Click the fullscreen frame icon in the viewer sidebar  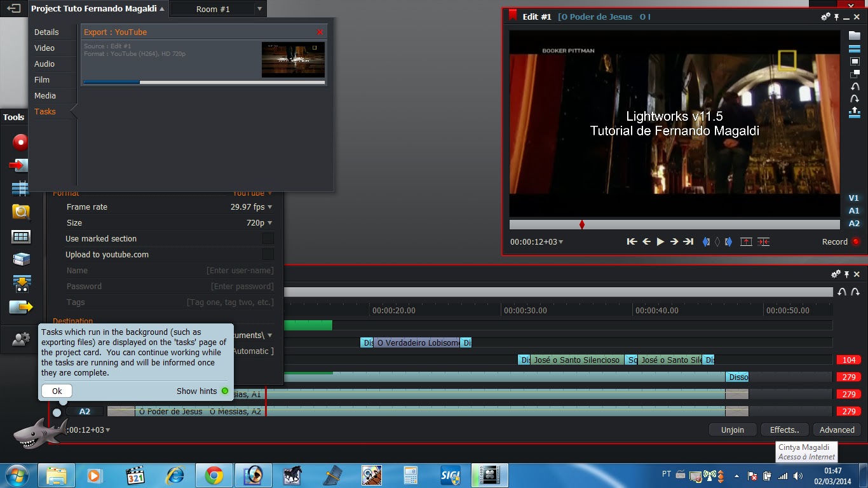pyautogui.click(x=855, y=62)
